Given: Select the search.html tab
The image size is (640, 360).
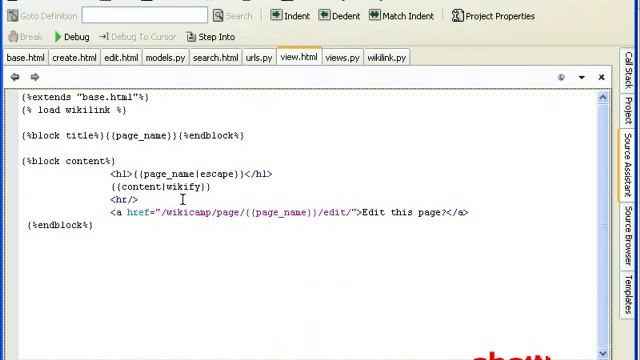Looking at the screenshot, I should 216,58.
